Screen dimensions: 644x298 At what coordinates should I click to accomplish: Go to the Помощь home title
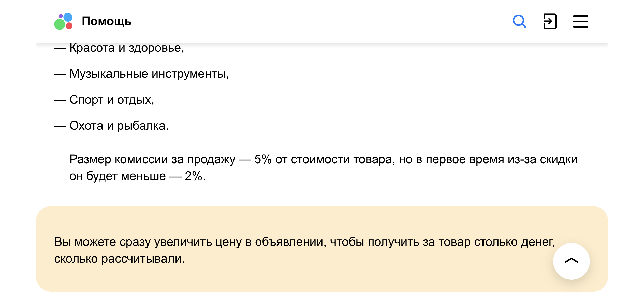click(107, 21)
